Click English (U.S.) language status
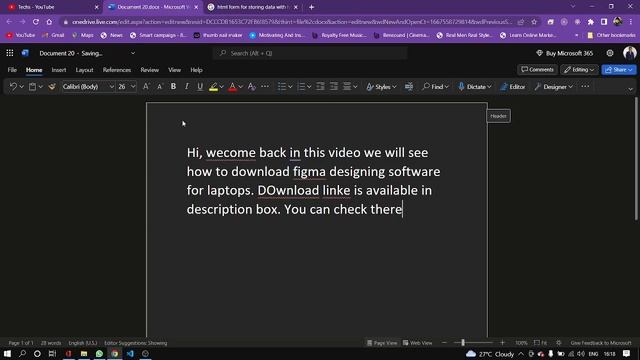 [83, 343]
